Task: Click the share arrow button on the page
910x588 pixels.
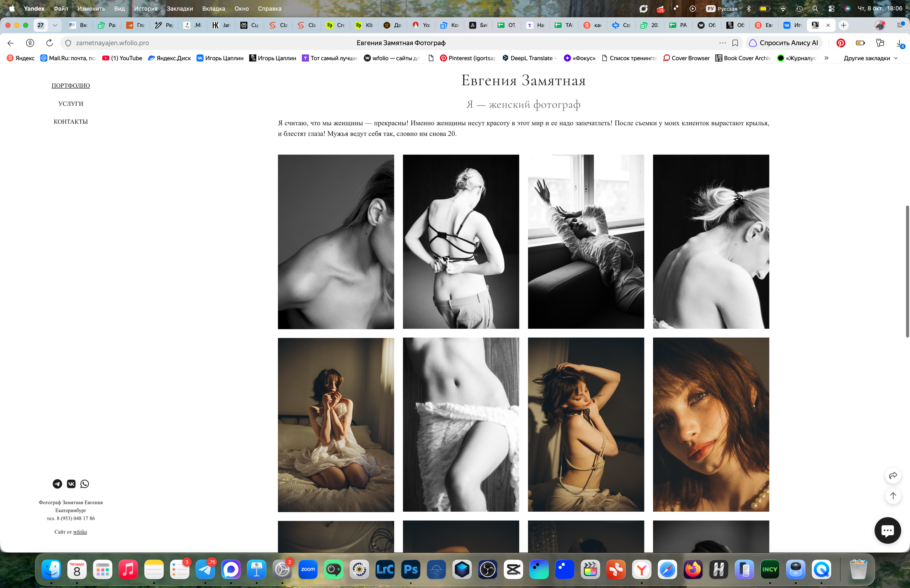Action: tap(893, 475)
